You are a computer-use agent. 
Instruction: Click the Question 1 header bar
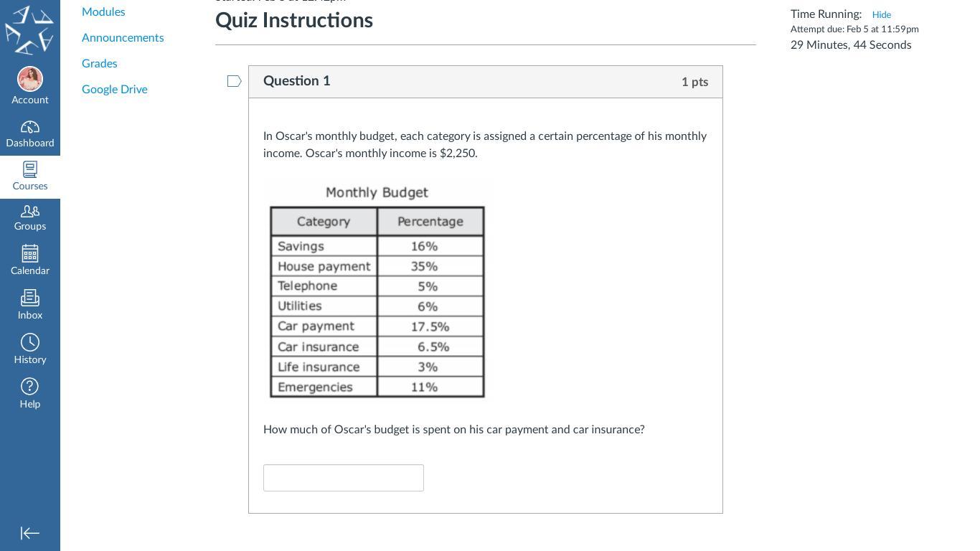pos(486,82)
